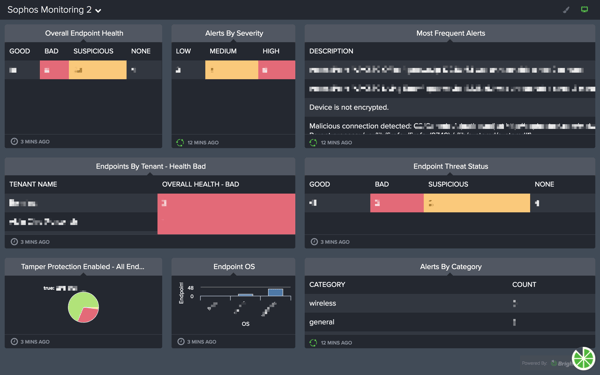This screenshot has height=375, width=600.
Task: Click the TENANT NAME column header
Action: click(33, 184)
